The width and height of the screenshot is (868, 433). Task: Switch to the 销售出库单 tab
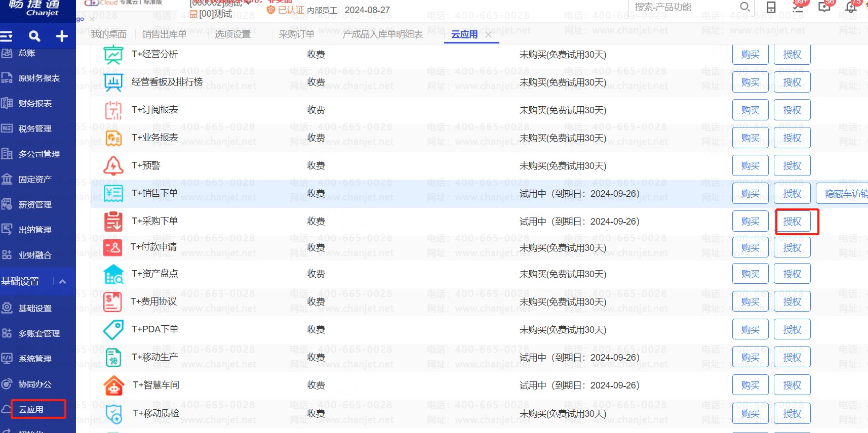[165, 34]
